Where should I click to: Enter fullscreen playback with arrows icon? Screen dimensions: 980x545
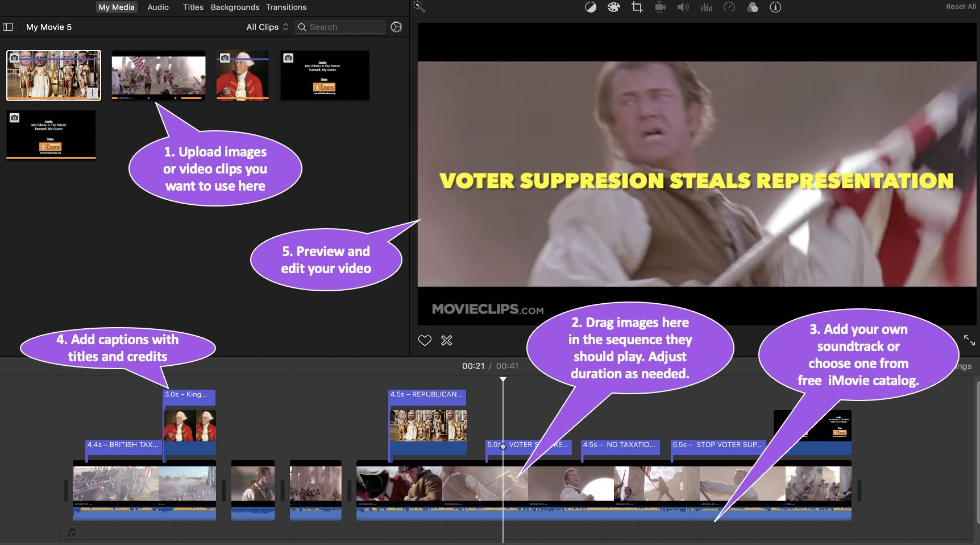pyautogui.click(x=969, y=340)
